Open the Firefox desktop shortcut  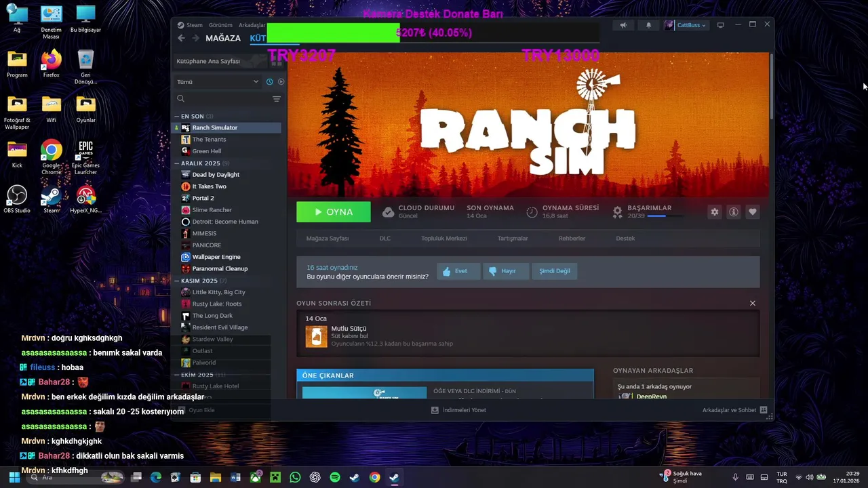click(x=51, y=64)
